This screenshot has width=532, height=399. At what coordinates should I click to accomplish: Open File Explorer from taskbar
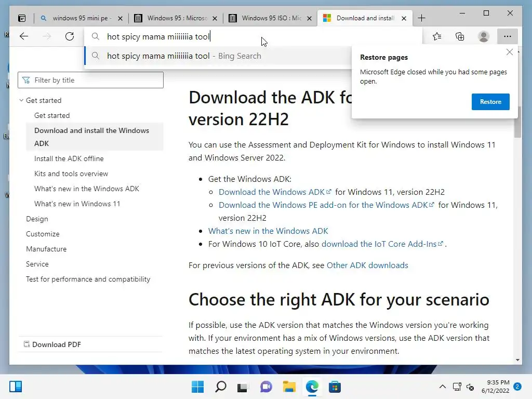pyautogui.click(x=289, y=387)
